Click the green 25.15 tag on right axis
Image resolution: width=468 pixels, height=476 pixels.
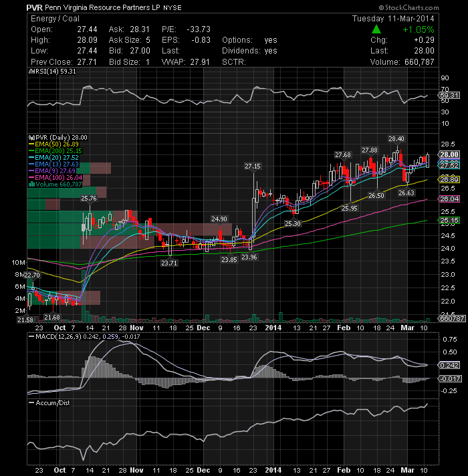449,221
